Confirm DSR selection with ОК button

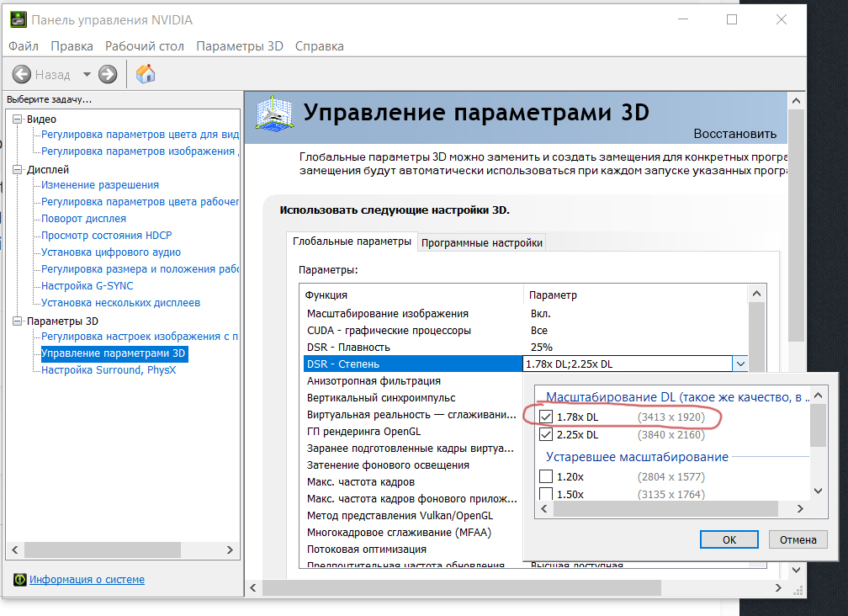pyautogui.click(x=729, y=539)
